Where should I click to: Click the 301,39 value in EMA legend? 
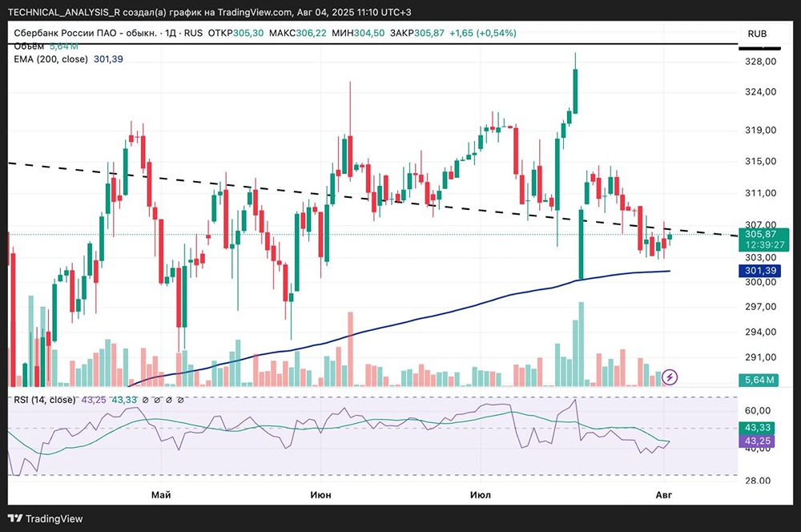click(x=108, y=59)
